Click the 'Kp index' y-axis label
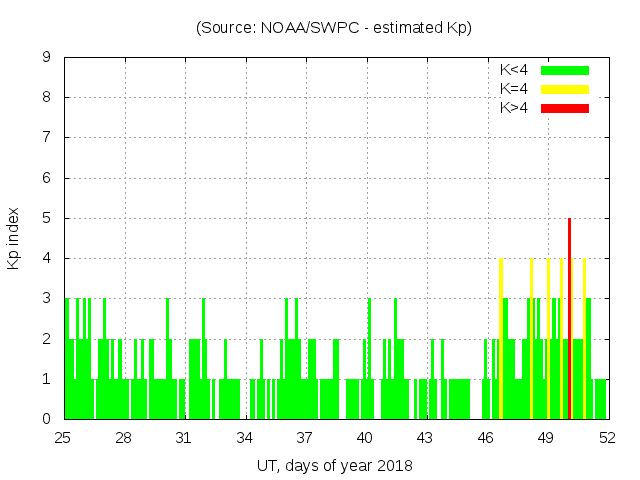The width and height of the screenshot is (640, 480). coord(14,239)
